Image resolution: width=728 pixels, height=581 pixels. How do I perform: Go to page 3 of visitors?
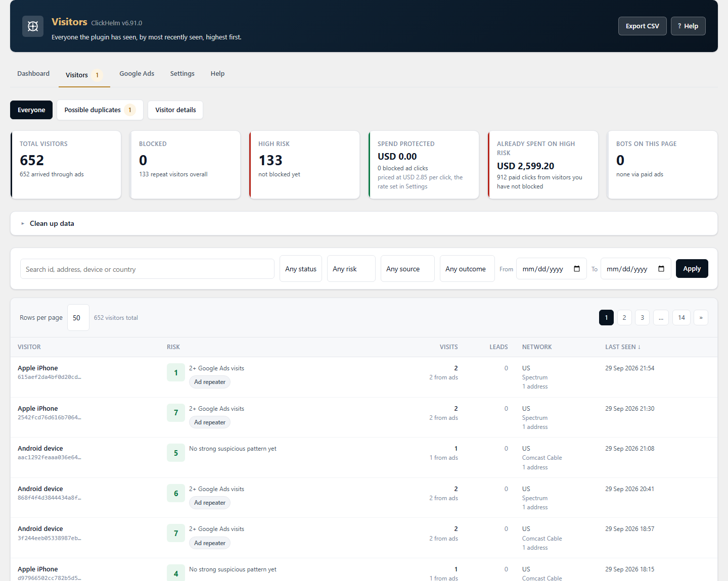(643, 318)
